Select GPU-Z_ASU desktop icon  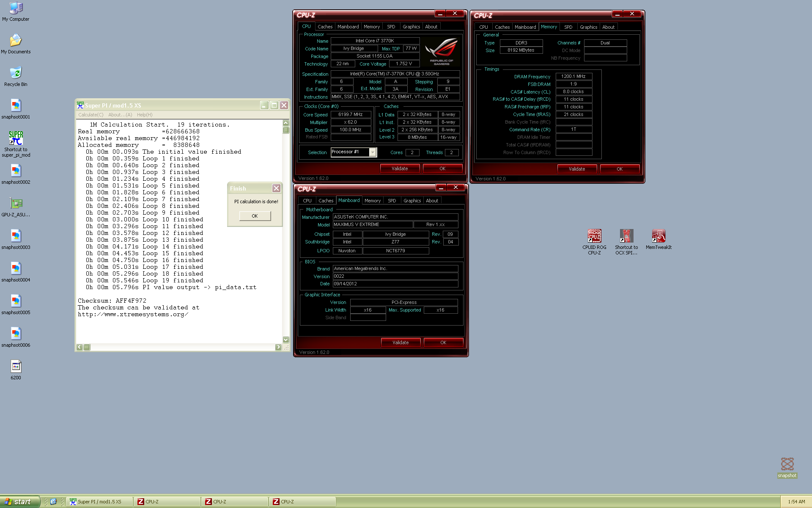[x=16, y=207]
